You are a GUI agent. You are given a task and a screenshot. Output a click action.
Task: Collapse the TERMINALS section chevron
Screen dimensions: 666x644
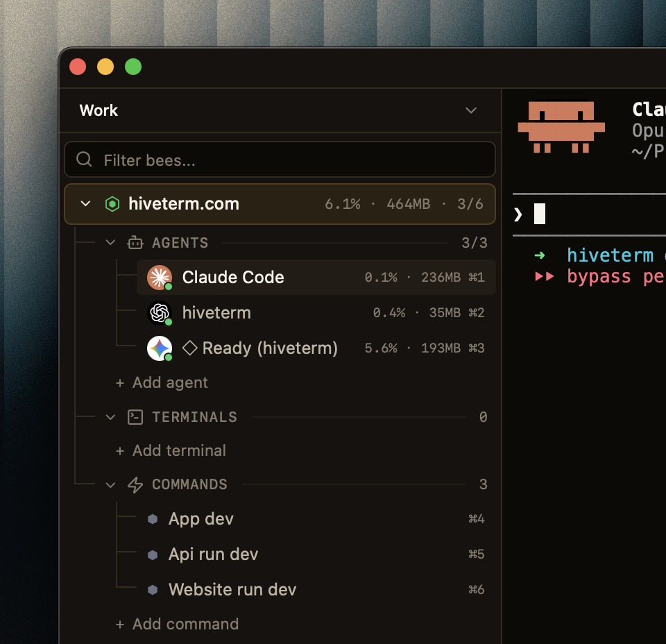[110, 417]
